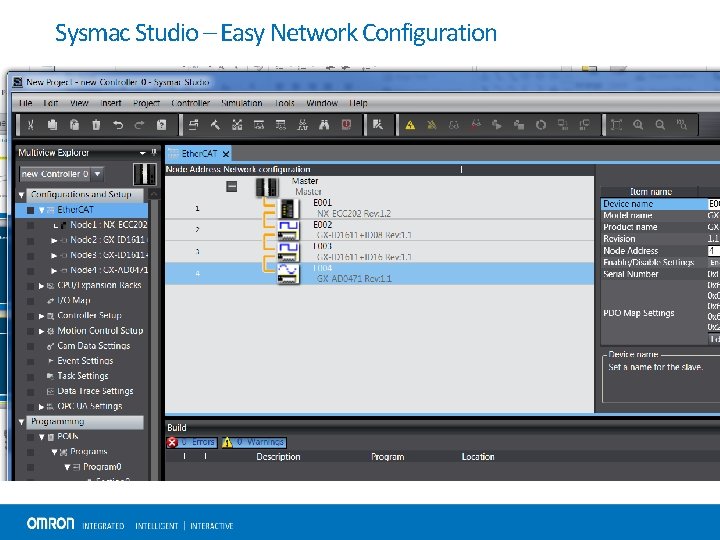Click the Description column header in Build
720x540 pixels.
tap(278, 457)
